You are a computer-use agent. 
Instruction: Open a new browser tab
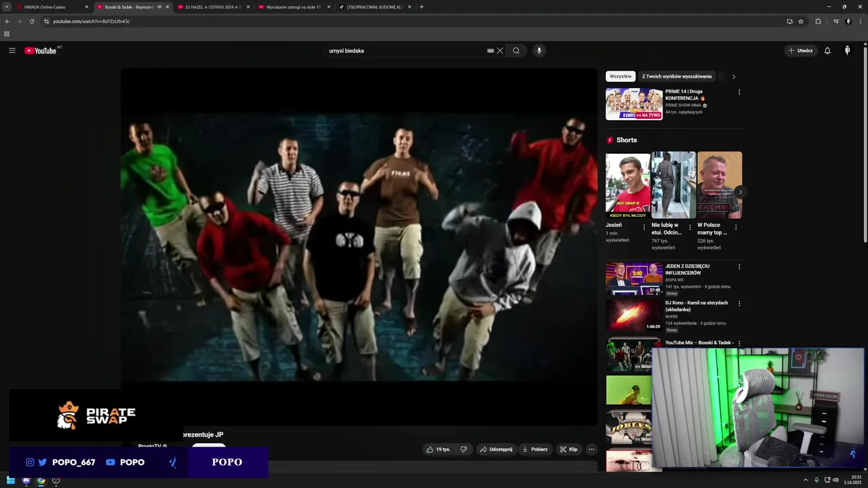click(422, 7)
